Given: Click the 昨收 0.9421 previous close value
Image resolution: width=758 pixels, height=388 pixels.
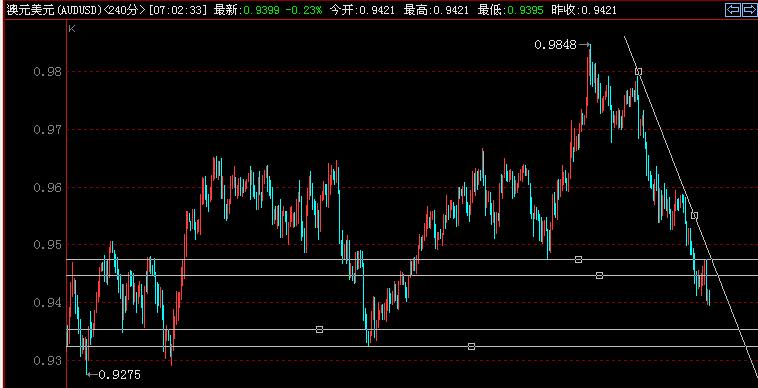Looking at the screenshot, I should [x=584, y=10].
